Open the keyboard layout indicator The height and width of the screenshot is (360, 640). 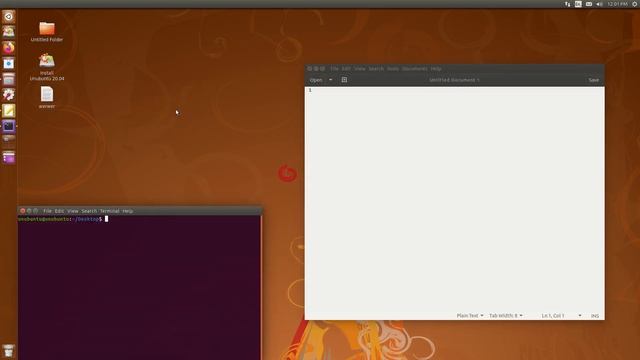click(578, 4)
